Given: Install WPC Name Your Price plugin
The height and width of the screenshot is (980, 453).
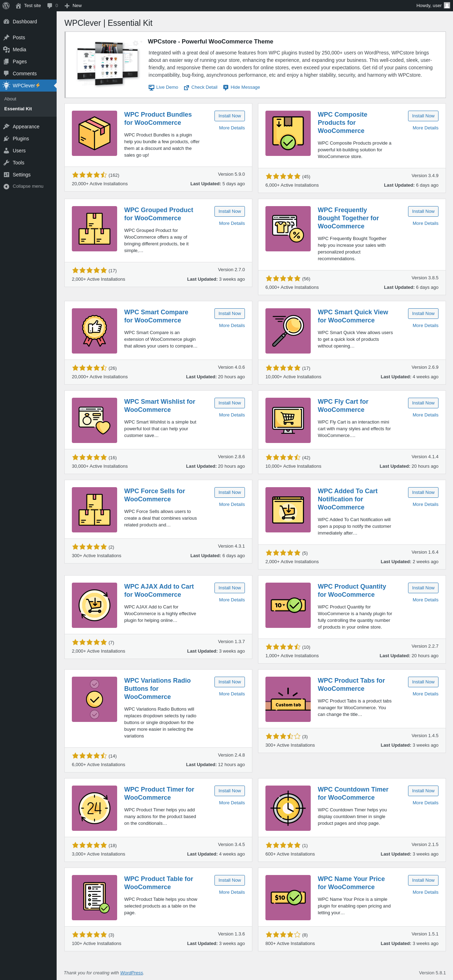Looking at the screenshot, I should point(423,880).
